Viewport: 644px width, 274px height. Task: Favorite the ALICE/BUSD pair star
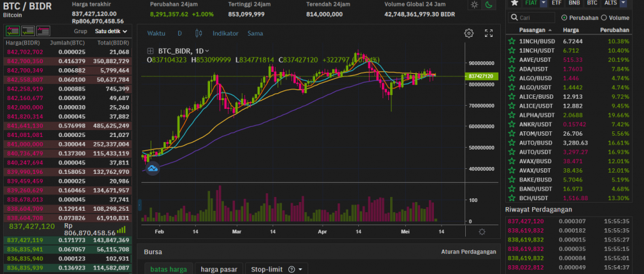point(511,97)
